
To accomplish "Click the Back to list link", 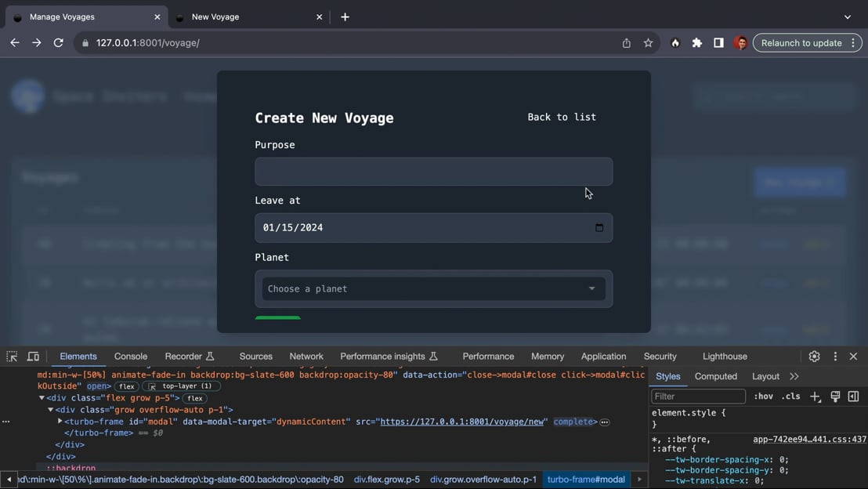I will 562,118.
